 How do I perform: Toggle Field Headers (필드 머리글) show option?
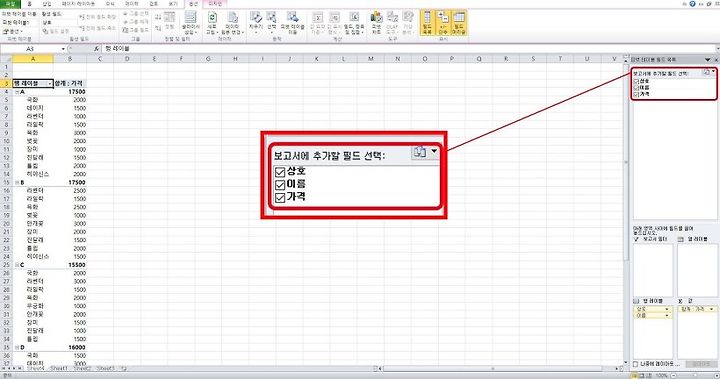click(x=459, y=23)
